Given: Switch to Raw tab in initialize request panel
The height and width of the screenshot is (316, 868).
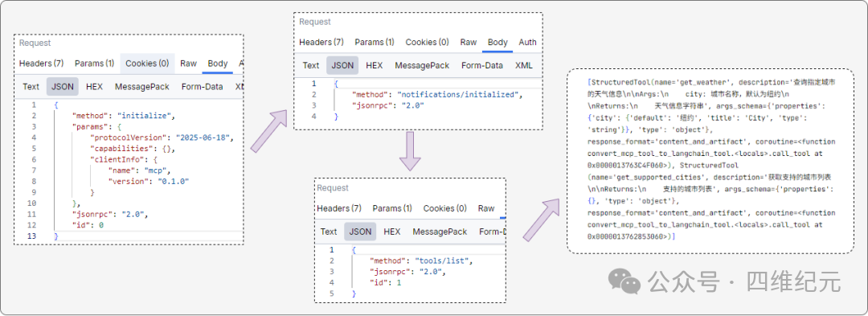Looking at the screenshot, I should pyautogui.click(x=188, y=64).
